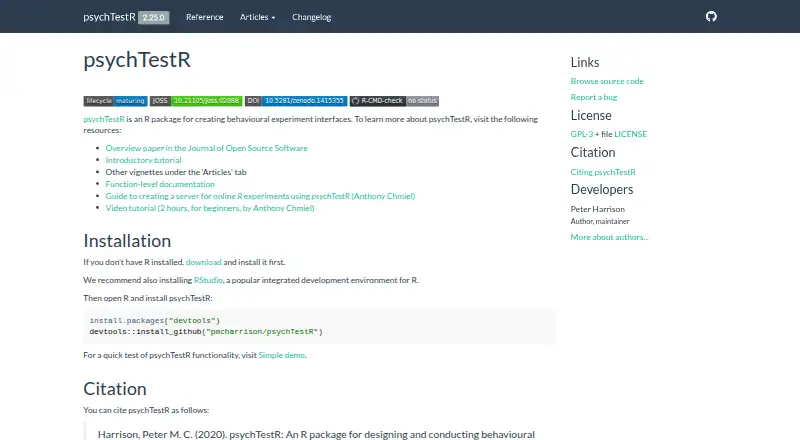
Task: Open Function-level documentation link
Action: click(x=160, y=184)
